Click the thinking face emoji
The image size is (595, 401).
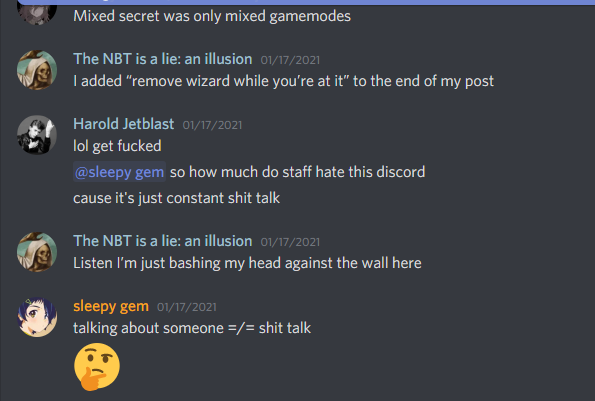click(97, 366)
